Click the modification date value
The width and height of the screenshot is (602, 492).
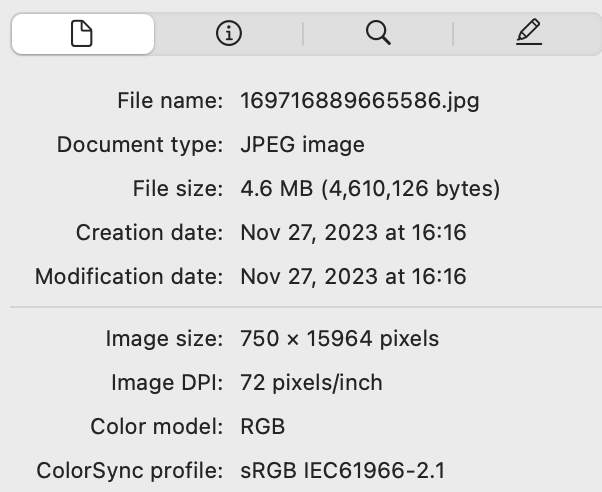click(353, 276)
